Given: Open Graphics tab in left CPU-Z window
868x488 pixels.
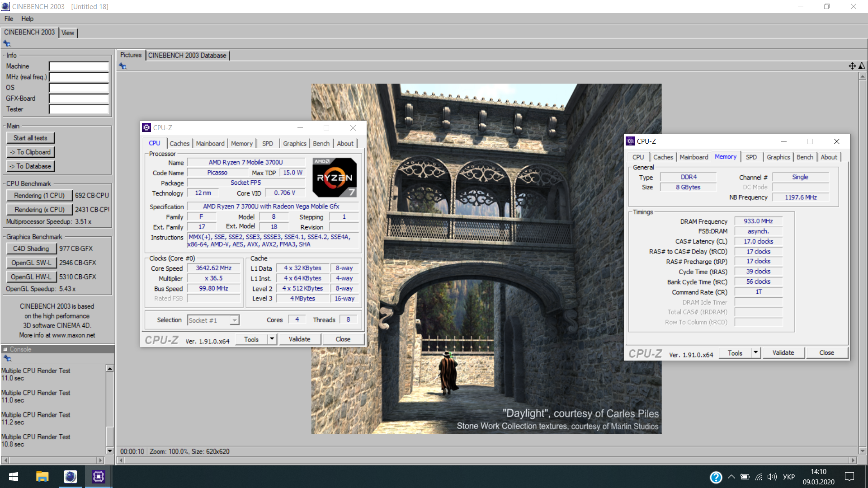Looking at the screenshot, I should [x=295, y=143].
